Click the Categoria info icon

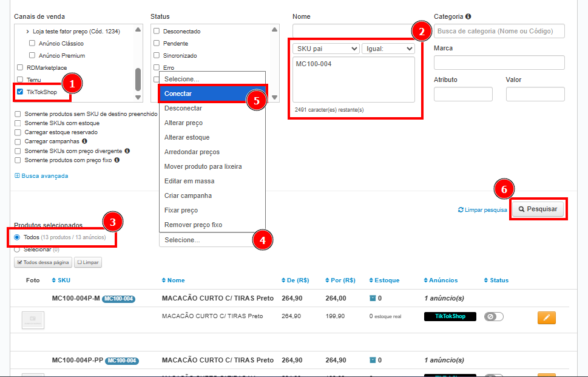point(468,17)
